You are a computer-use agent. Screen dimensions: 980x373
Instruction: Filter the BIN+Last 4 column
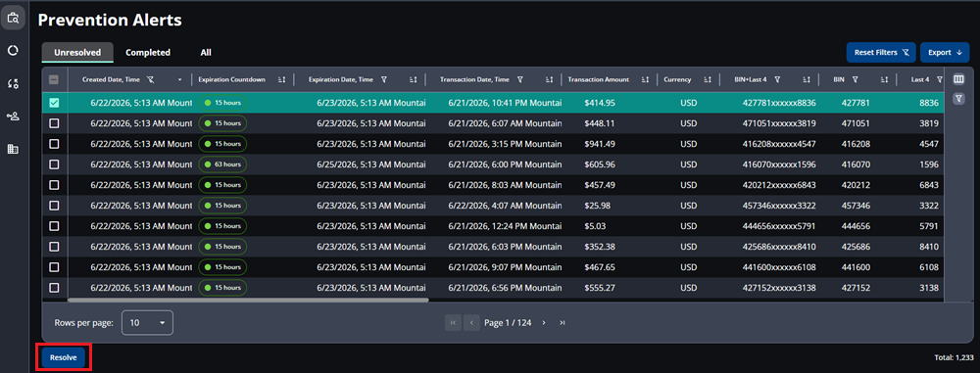777,79
